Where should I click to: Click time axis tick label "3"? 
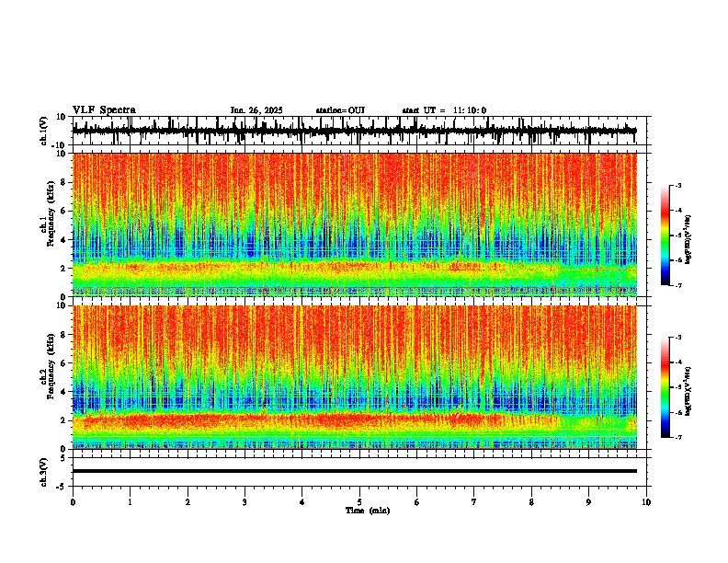[x=245, y=502]
